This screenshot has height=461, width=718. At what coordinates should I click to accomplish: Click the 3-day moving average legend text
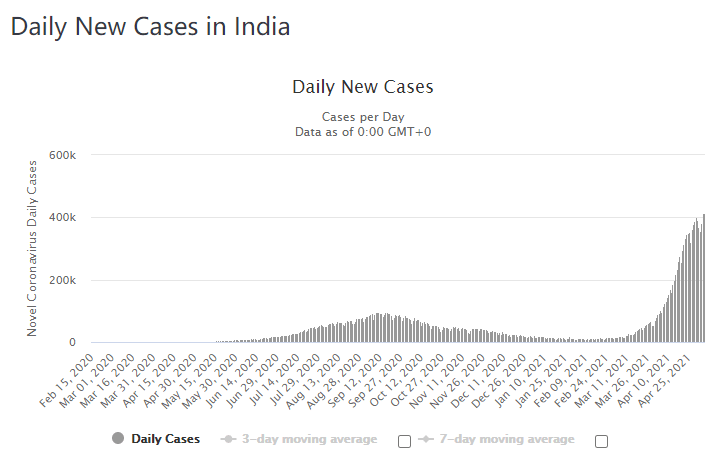point(310,439)
